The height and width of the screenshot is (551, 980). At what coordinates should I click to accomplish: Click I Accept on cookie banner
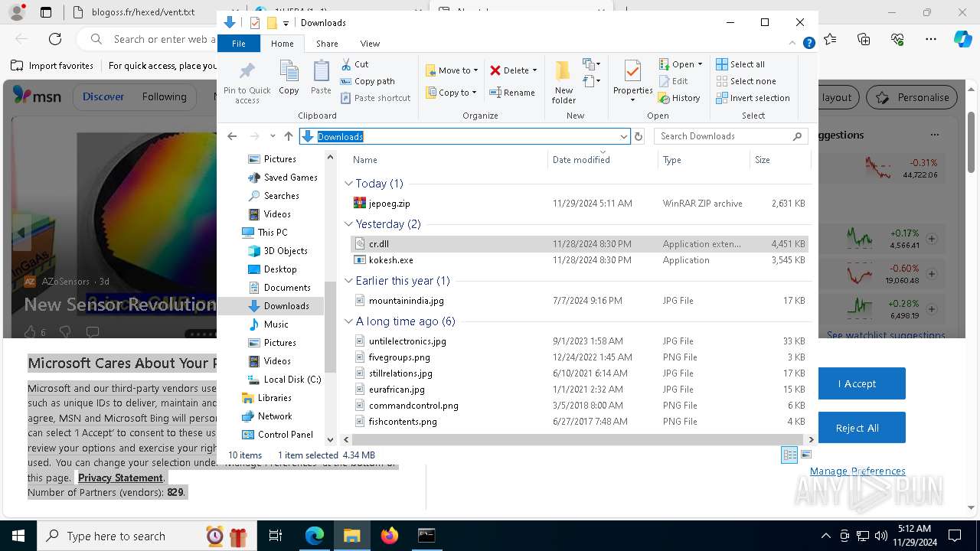857,383
